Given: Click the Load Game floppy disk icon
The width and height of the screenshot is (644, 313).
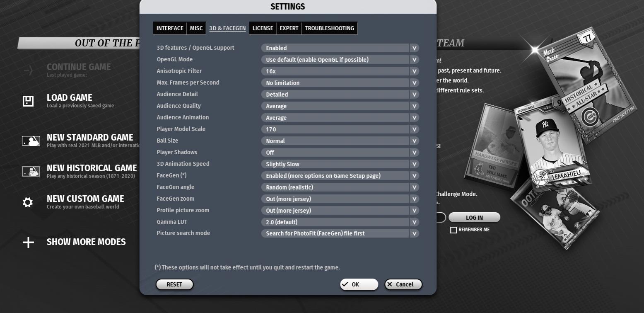Looking at the screenshot, I should [x=28, y=101].
